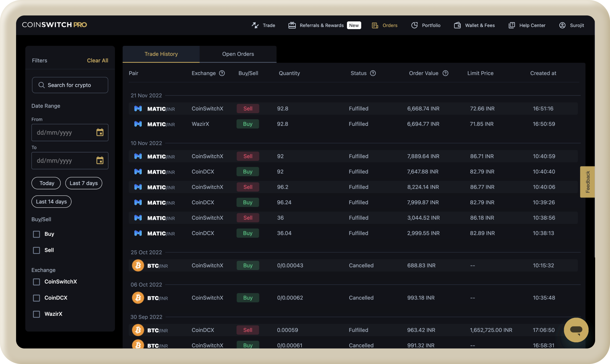The image size is (610, 364).
Task: Click Clear All filters link
Action: tap(98, 60)
